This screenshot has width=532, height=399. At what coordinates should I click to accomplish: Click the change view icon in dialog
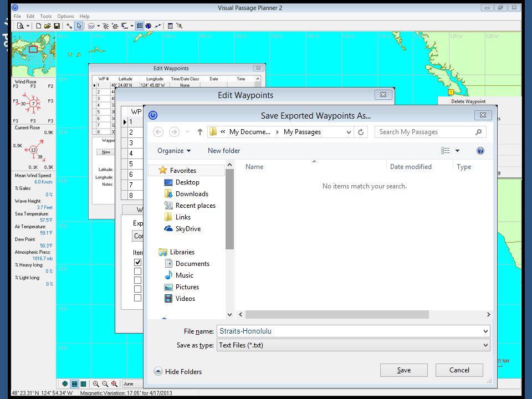coord(445,151)
